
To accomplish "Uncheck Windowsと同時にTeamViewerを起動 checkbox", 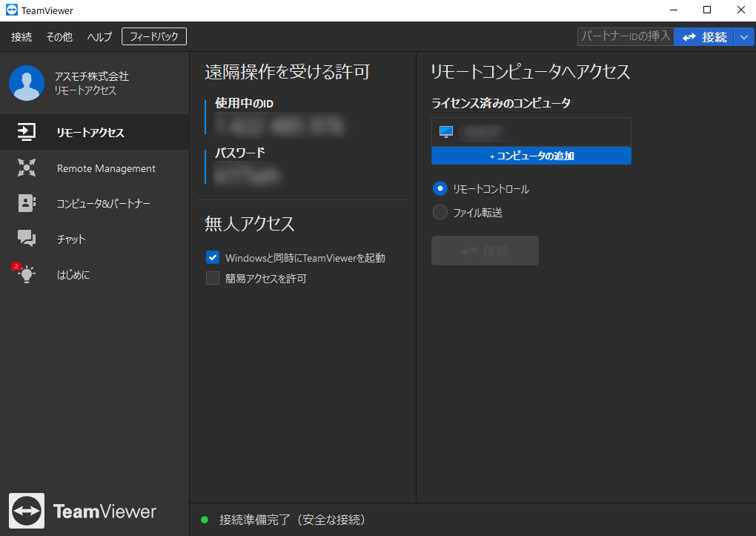I will 213,258.
